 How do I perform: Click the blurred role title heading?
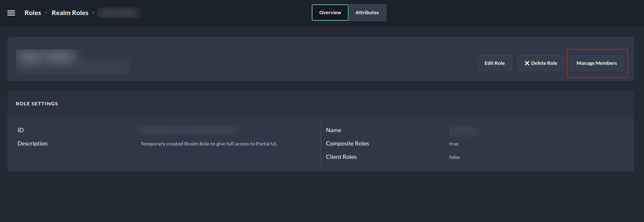coord(48,57)
